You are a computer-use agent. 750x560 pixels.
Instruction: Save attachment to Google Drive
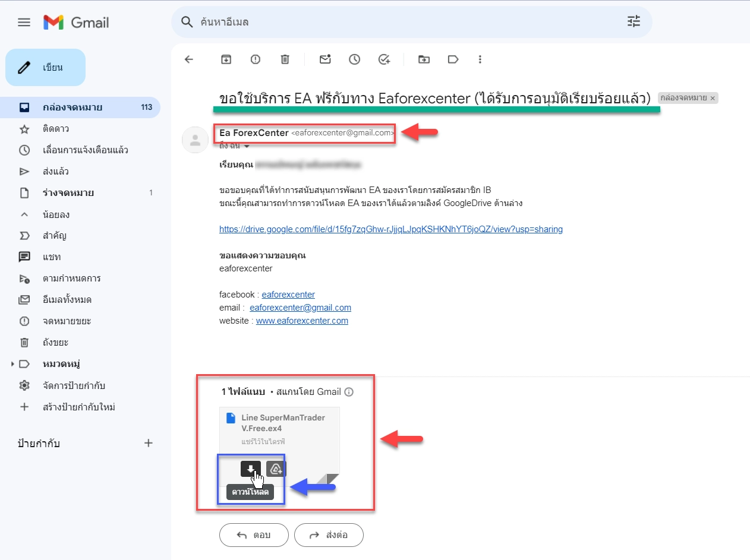point(276,469)
